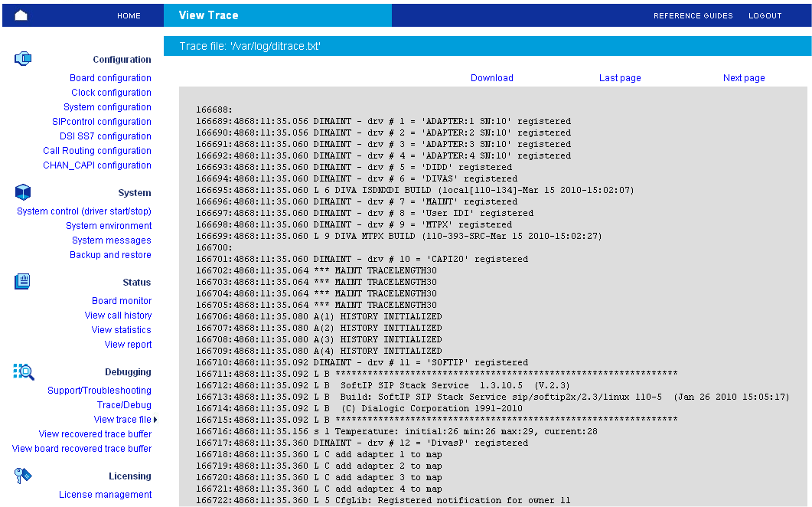This screenshot has height=507, width=812.
Task: Select the View Trace tab
Action: (x=209, y=15)
